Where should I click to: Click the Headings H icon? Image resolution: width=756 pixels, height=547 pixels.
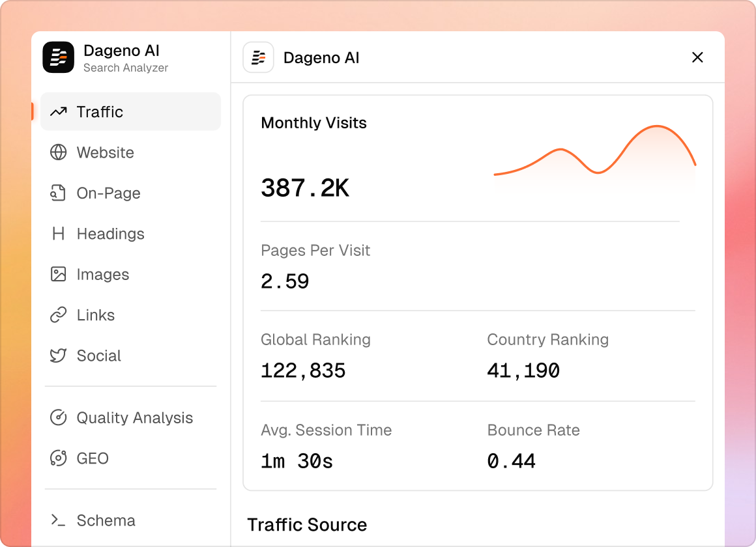click(x=59, y=234)
